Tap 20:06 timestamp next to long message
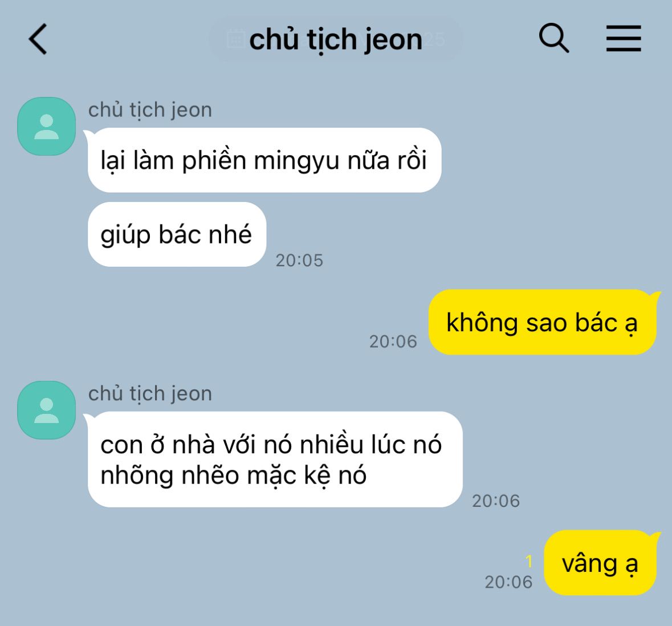Screen dimensions: 672x626 pos(496,501)
